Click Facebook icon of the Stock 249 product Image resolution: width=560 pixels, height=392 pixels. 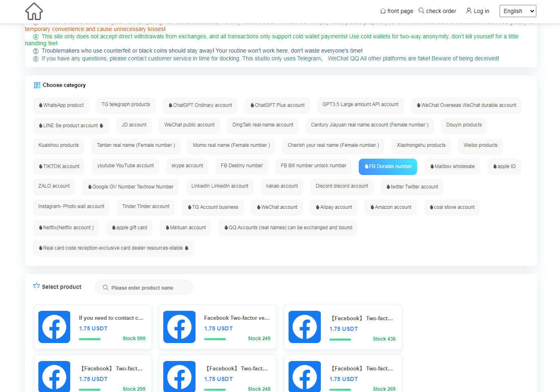pos(179,327)
